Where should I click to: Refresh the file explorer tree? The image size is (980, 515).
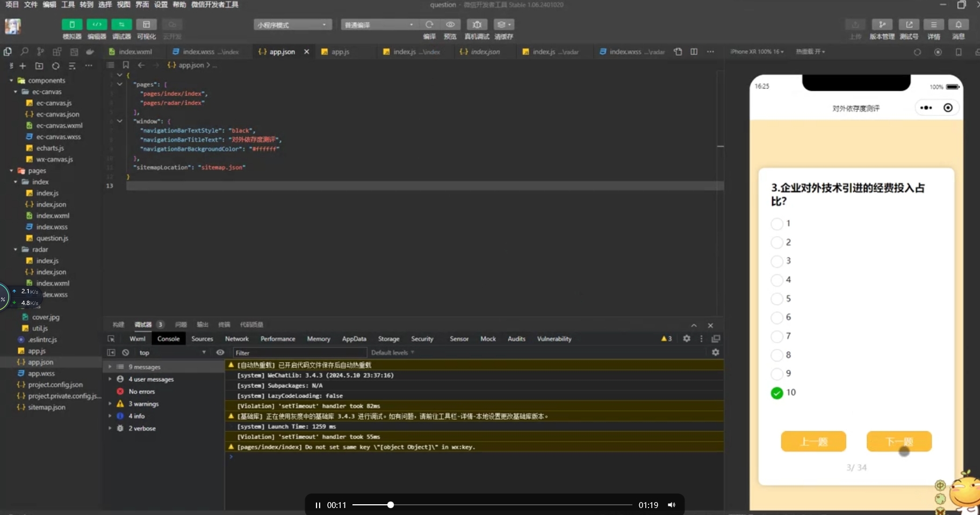tap(55, 66)
